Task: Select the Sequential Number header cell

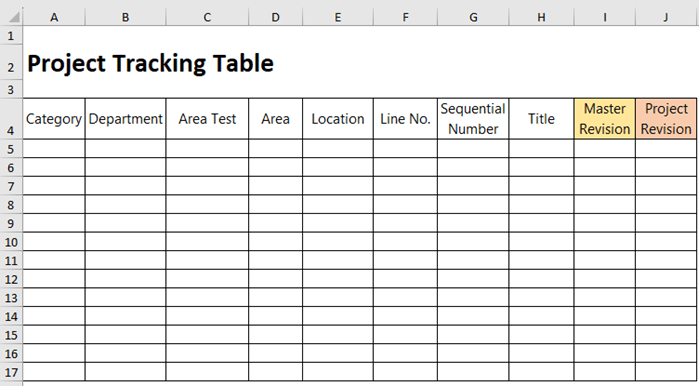Action: [473, 119]
